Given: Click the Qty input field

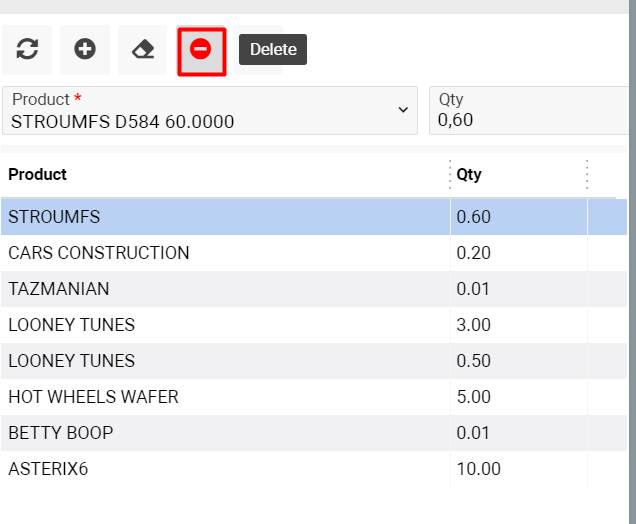Looking at the screenshot, I should pyautogui.click(x=530, y=120).
